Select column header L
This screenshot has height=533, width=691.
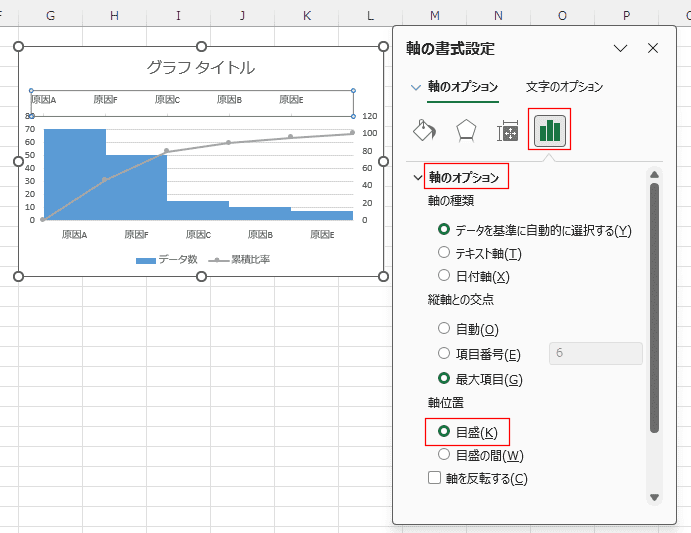[x=371, y=15]
